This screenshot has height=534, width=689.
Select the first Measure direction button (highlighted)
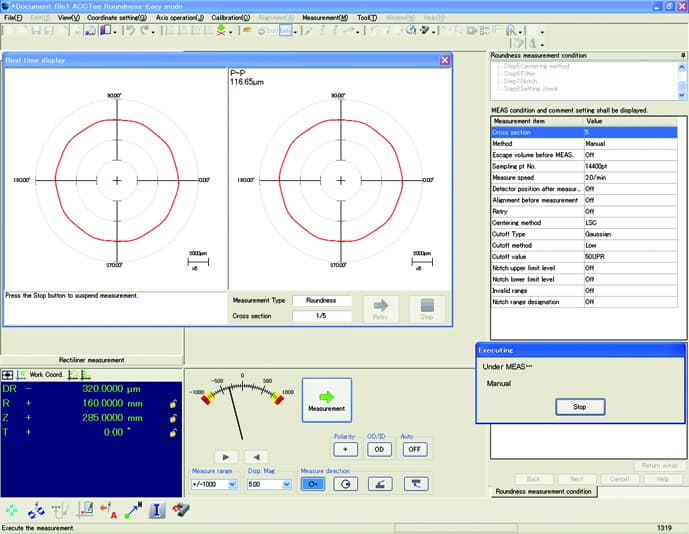313,484
